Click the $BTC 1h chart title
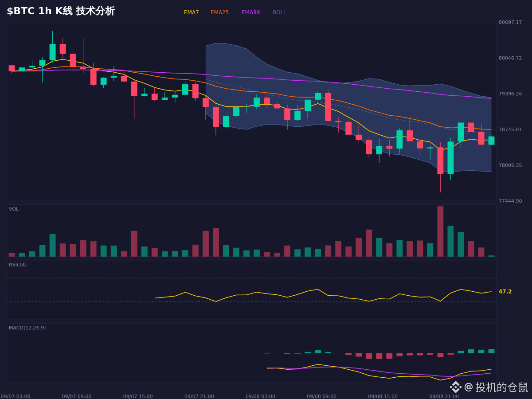The width and height of the screenshot is (532, 399). pyautogui.click(x=61, y=11)
